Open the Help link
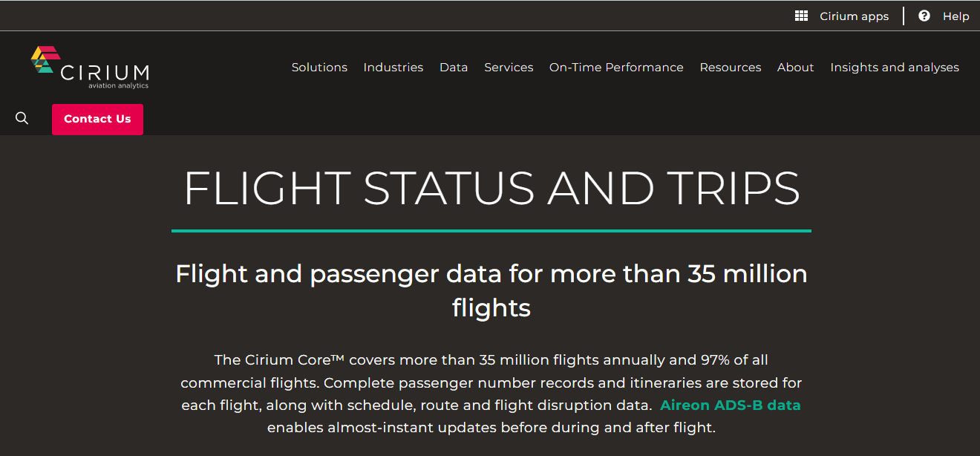The image size is (980, 456). coord(955,16)
